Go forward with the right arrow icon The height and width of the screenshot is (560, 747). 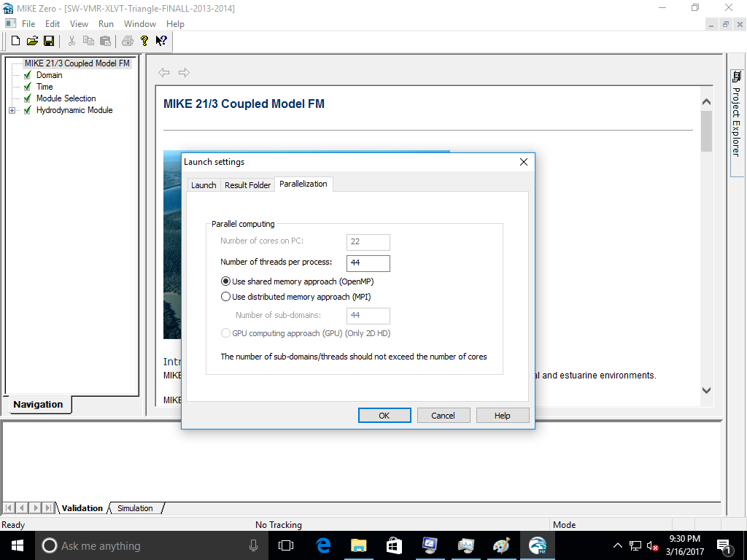[x=184, y=72]
